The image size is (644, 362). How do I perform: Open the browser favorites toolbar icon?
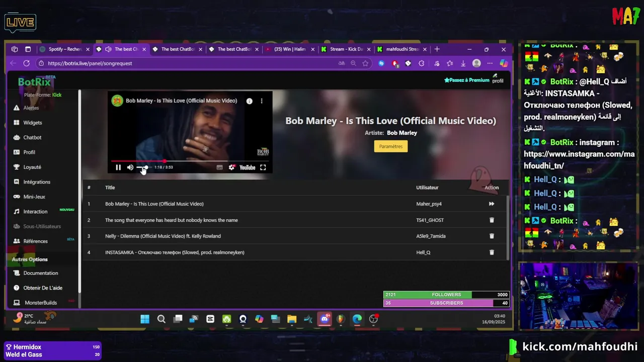[x=449, y=63]
